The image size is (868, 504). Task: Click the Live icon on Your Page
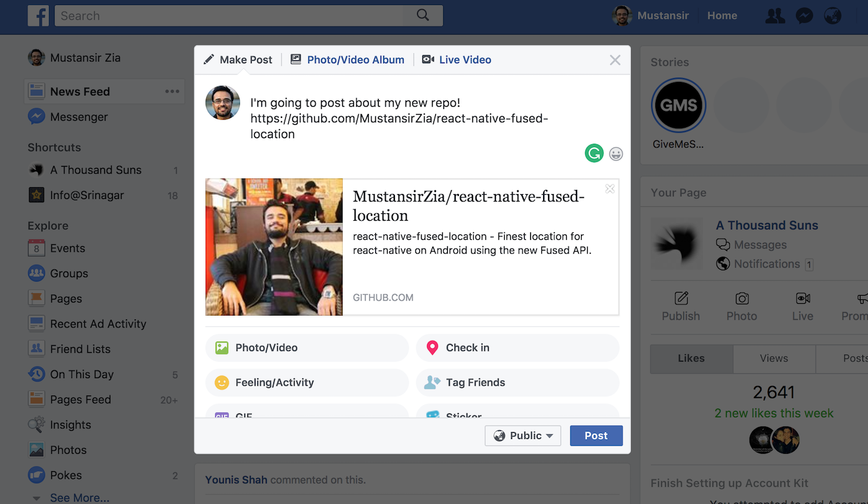point(803,298)
